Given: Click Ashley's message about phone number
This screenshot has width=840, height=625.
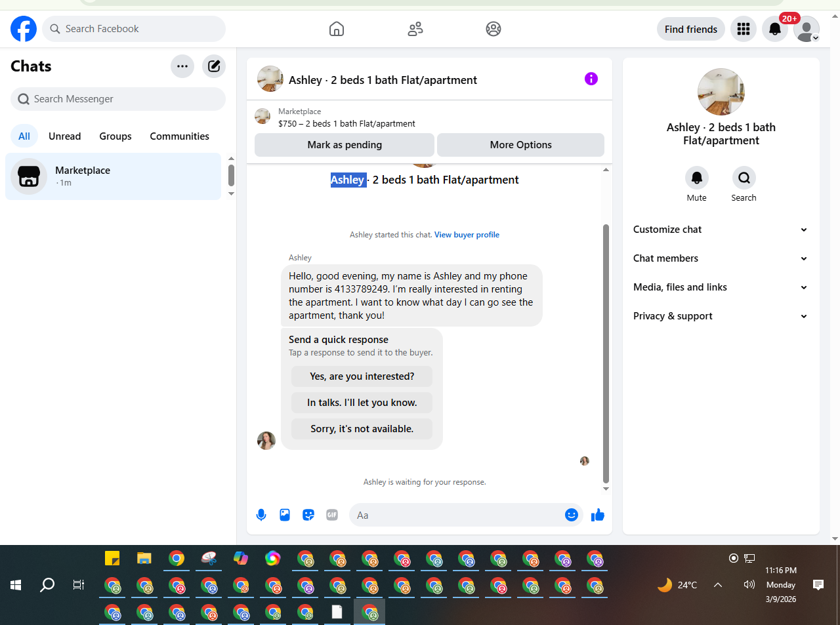Looking at the screenshot, I should [x=411, y=295].
